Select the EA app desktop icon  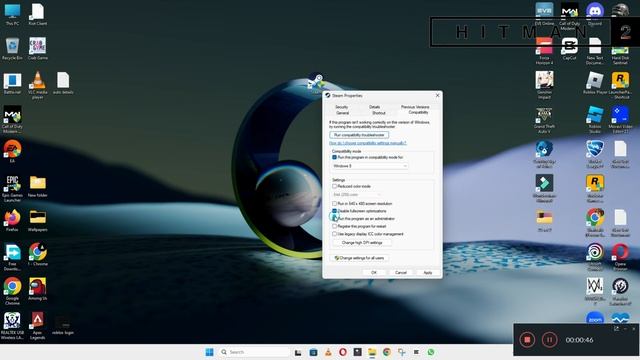pos(12,152)
